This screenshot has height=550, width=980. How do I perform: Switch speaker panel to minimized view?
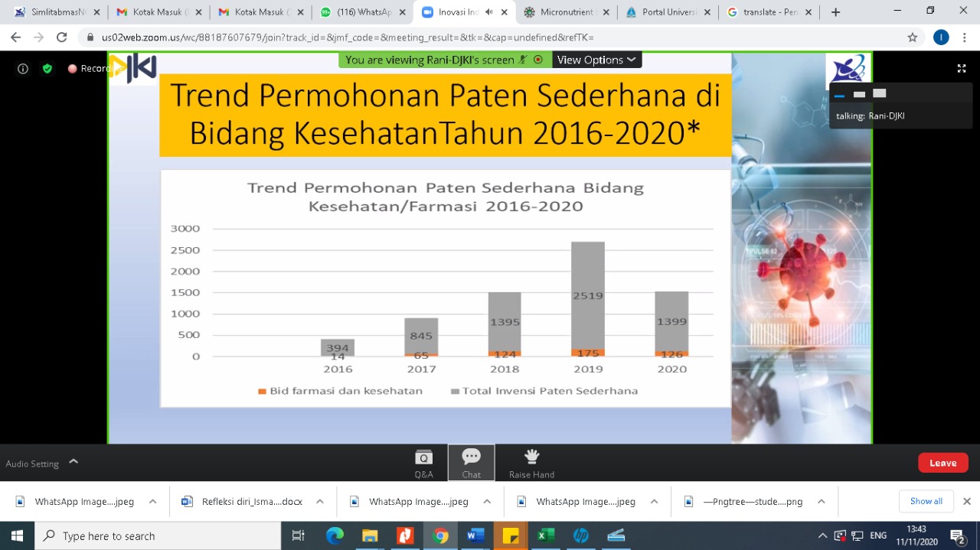tap(839, 94)
